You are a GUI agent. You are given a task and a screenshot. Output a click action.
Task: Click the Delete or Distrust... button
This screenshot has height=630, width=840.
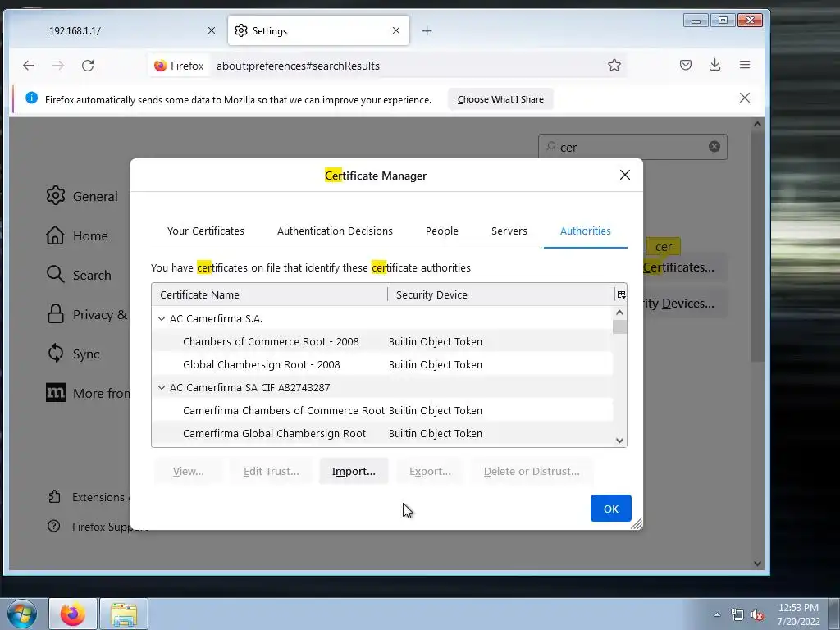532,471
